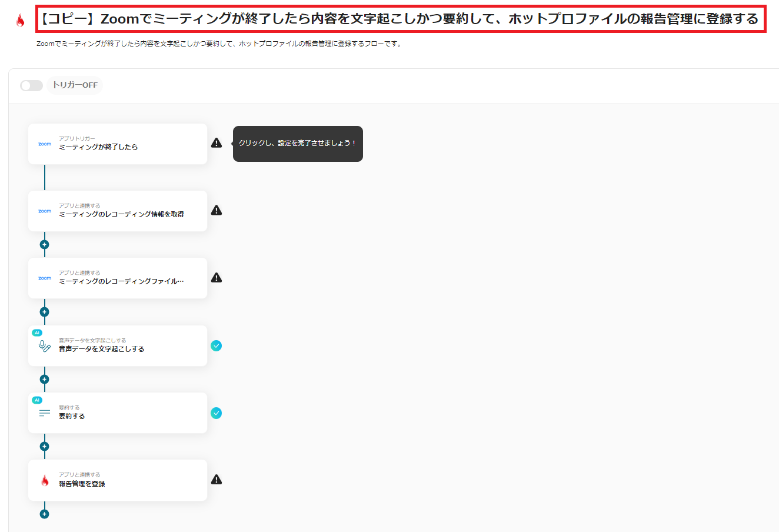Enable the トリガー toggle switch

pos(31,85)
